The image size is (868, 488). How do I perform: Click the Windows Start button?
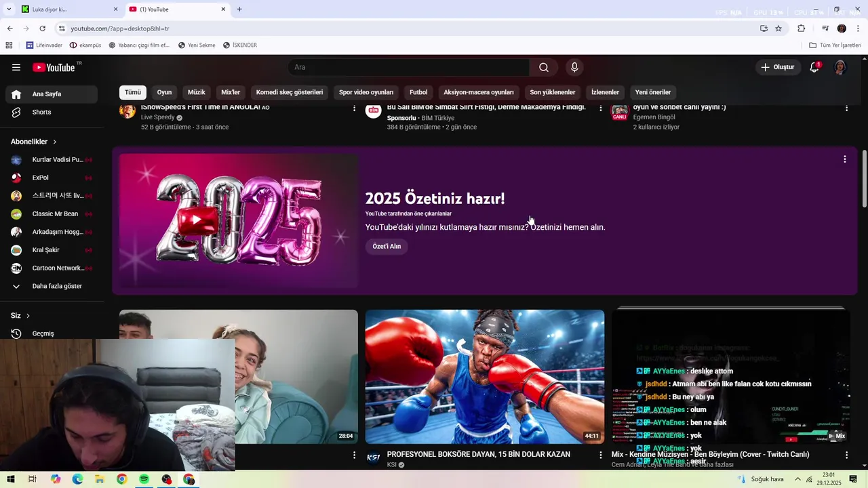11,479
